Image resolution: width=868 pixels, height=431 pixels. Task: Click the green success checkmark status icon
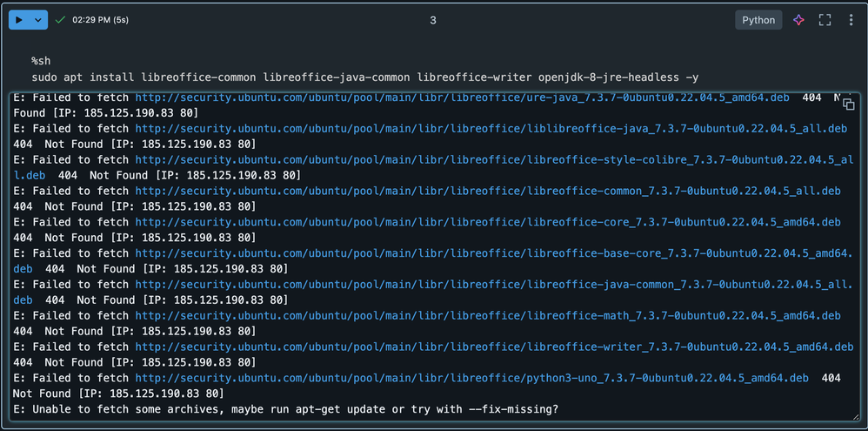[x=60, y=19]
